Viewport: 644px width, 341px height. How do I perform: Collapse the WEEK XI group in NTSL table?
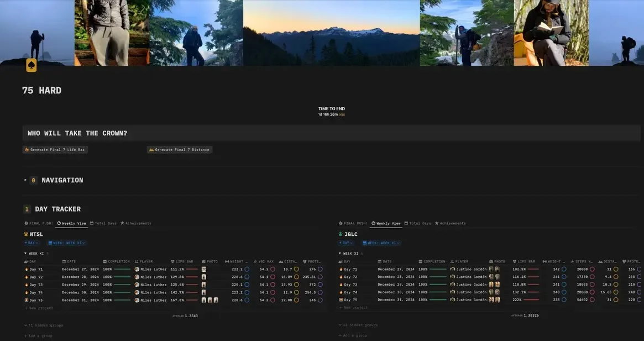click(25, 254)
